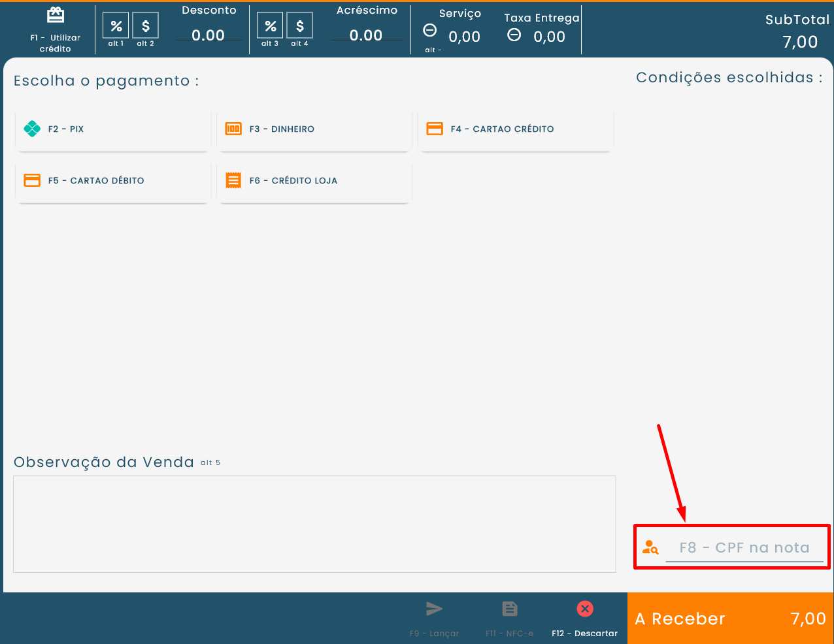Click the Escolha o pagamento heading

pos(107,81)
